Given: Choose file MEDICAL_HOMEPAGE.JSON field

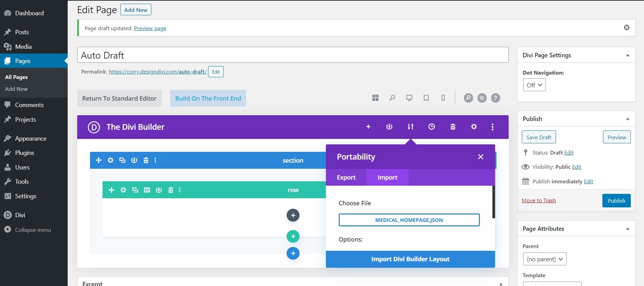Looking at the screenshot, I should 409,220.
